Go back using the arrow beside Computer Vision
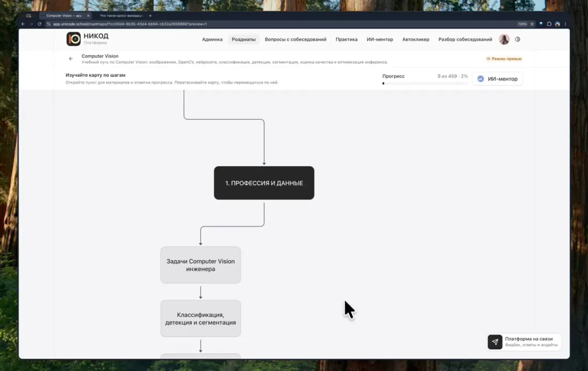Image resolution: width=588 pixels, height=371 pixels. tap(71, 58)
